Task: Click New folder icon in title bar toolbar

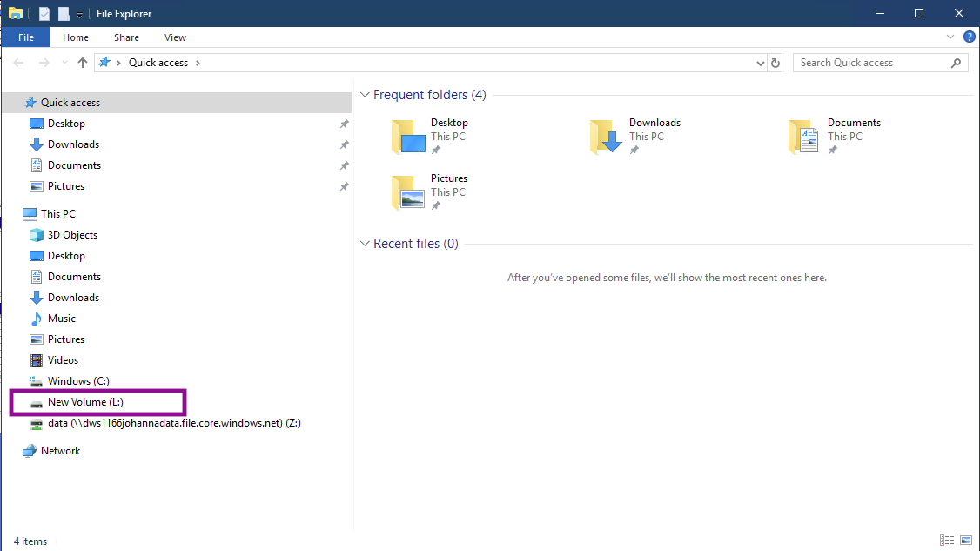Action: click(64, 14)
